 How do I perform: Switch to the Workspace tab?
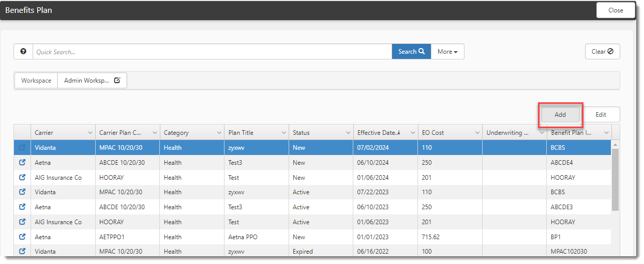click(36, 81)
